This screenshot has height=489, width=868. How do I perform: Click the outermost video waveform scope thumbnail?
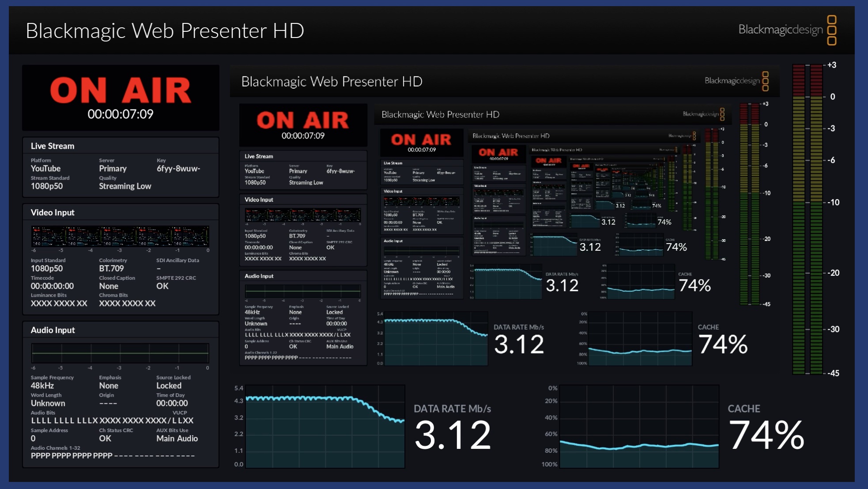point(120,236)
